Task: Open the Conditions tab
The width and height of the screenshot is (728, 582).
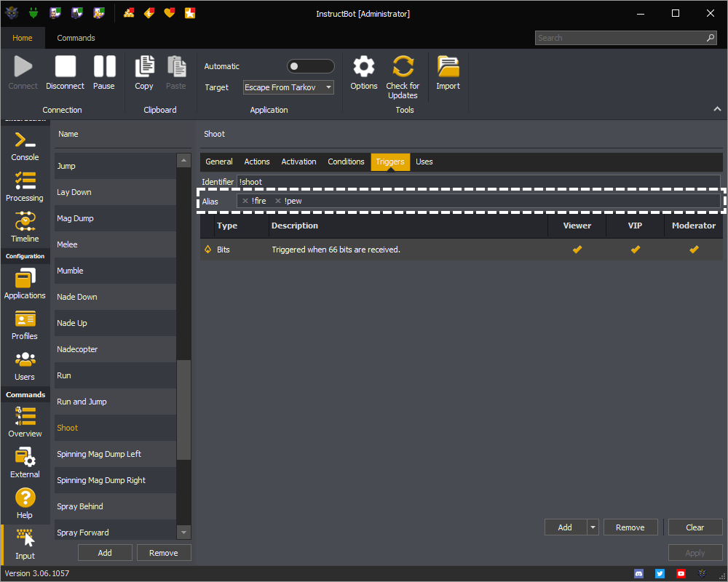Action: [346, 162]
